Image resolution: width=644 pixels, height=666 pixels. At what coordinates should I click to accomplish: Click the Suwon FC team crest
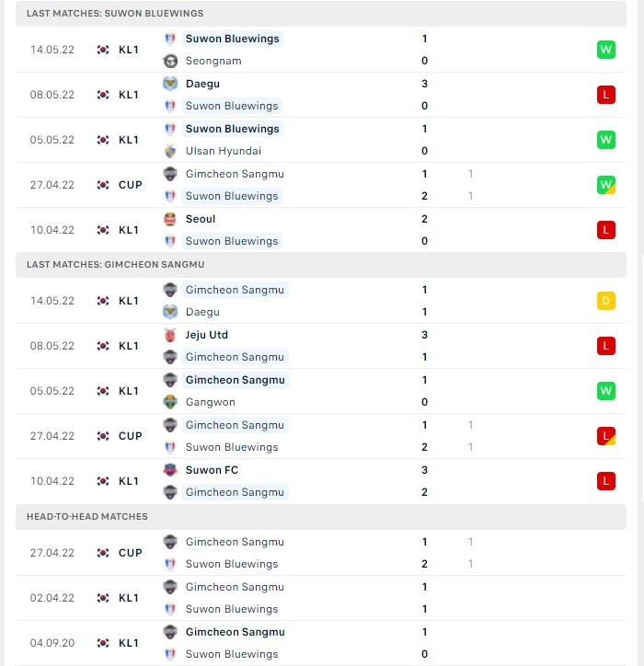click(170, 470)
